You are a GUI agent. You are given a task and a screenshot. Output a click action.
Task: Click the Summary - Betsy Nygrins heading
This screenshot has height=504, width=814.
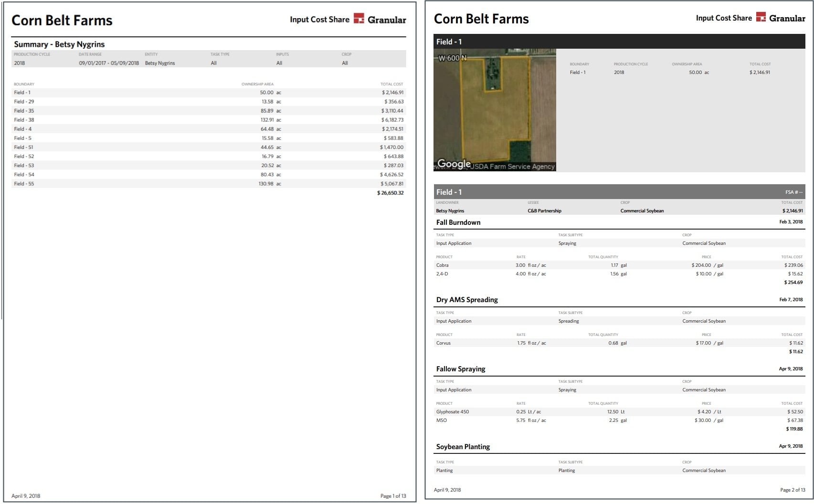59,44
